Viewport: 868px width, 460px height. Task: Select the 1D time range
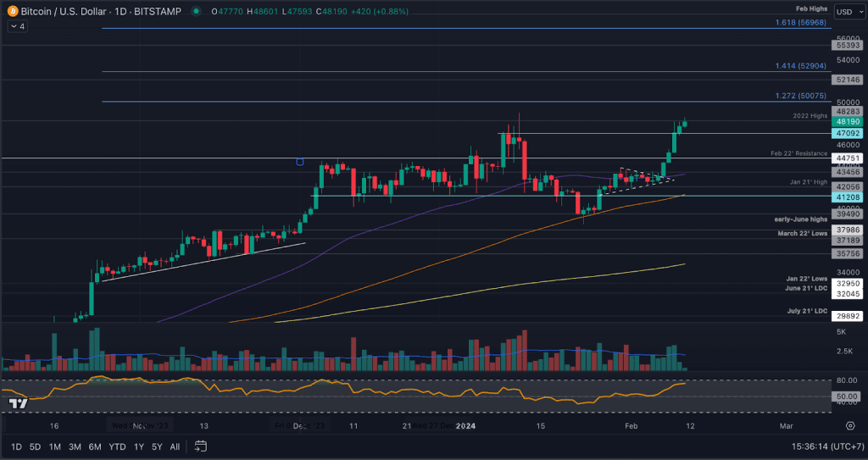[17, 446]
